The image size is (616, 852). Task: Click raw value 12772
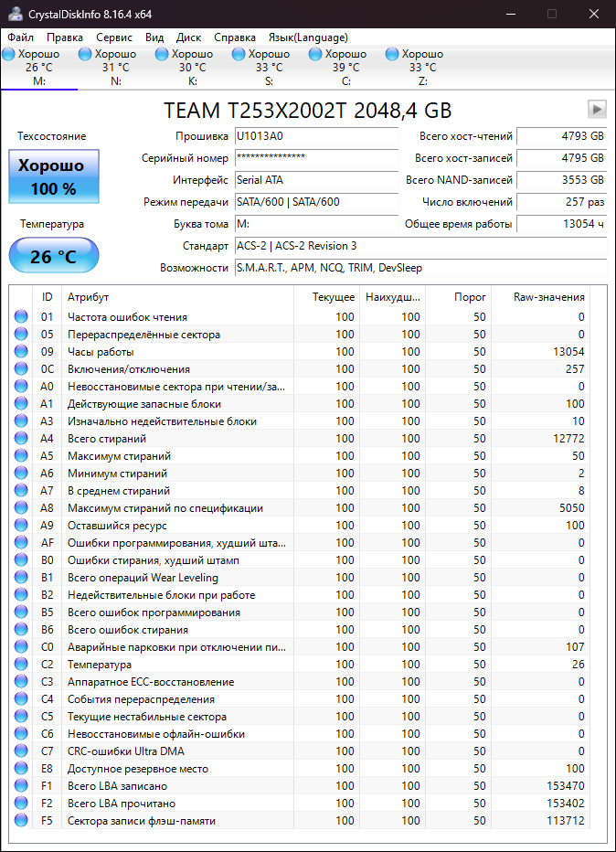568,439
